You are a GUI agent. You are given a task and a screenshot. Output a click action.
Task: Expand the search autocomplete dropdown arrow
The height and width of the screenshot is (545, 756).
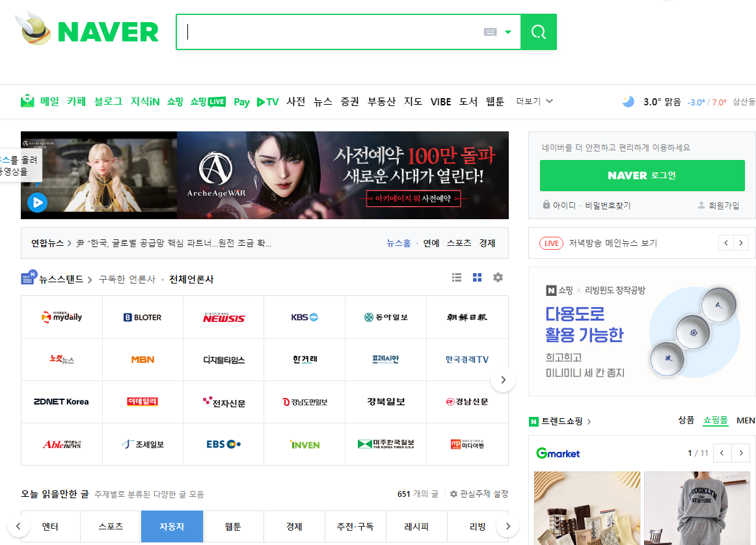[x=507, y=33]
